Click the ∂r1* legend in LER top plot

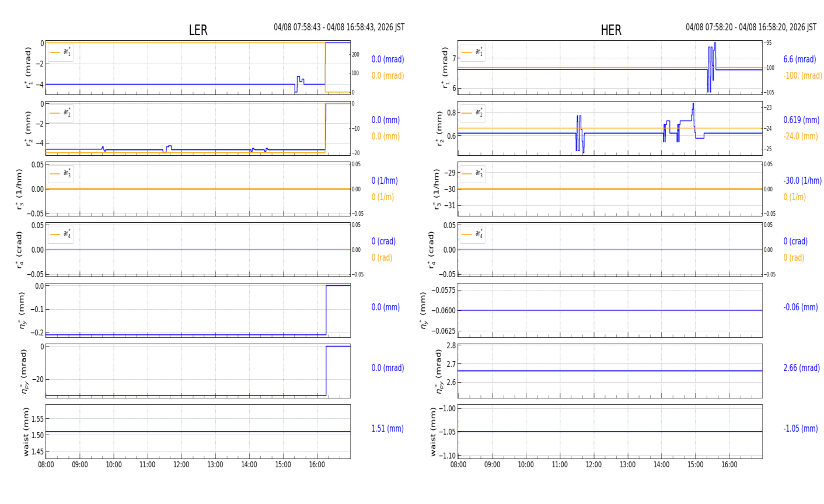60,52
